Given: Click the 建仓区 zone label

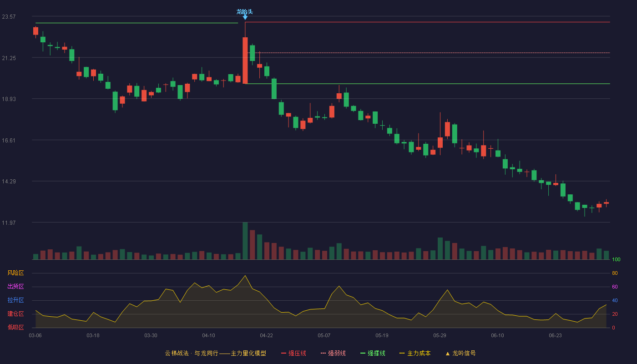Looking at the screenshot, I should pyautogui.click(x=15, y=314).
